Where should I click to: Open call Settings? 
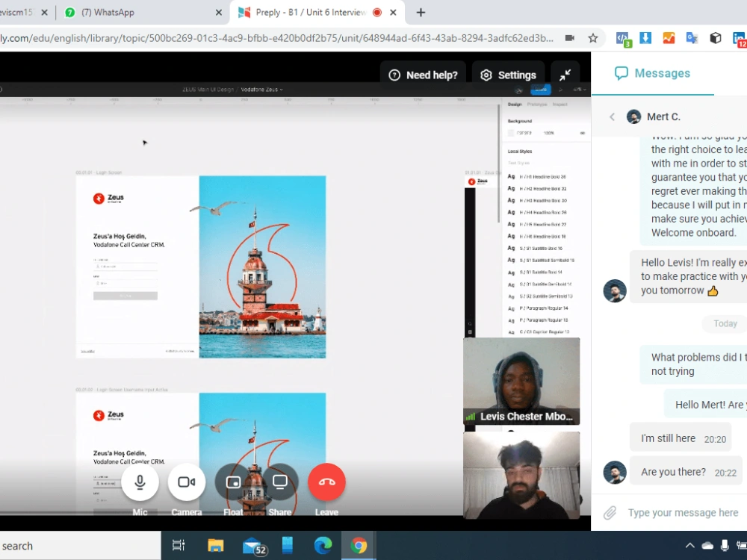click(x=508, y=75)
